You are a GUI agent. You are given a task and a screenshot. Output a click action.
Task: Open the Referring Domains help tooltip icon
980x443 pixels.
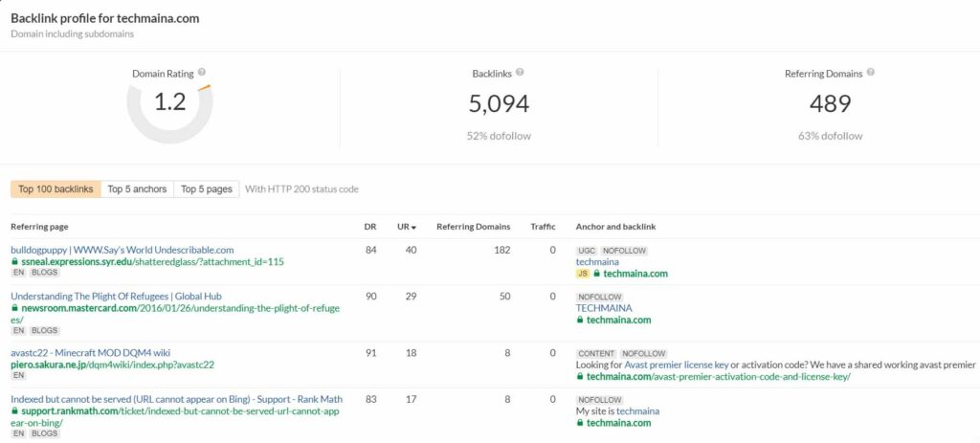pyautogui.click(x=871, y=73)
